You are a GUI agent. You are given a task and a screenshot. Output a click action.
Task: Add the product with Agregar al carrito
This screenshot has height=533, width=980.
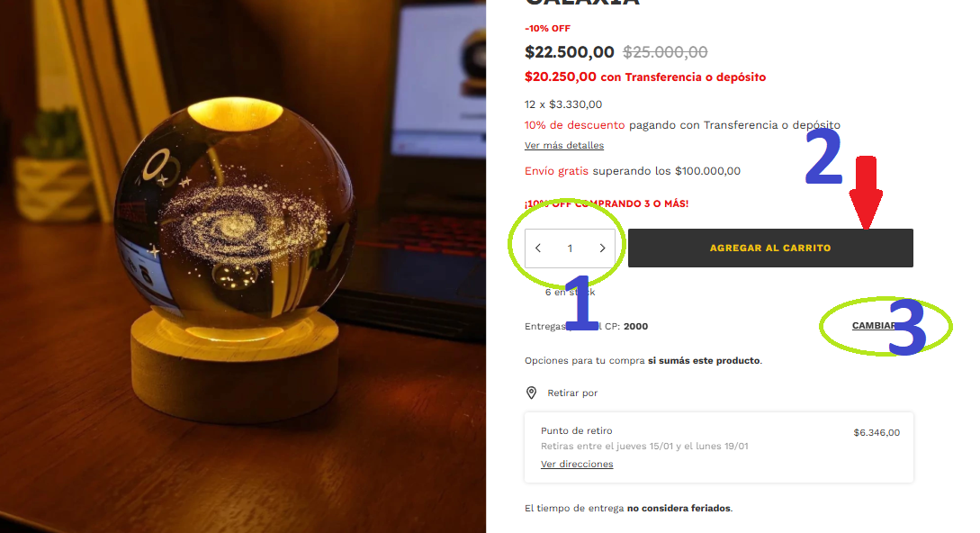tap(770, 248)
